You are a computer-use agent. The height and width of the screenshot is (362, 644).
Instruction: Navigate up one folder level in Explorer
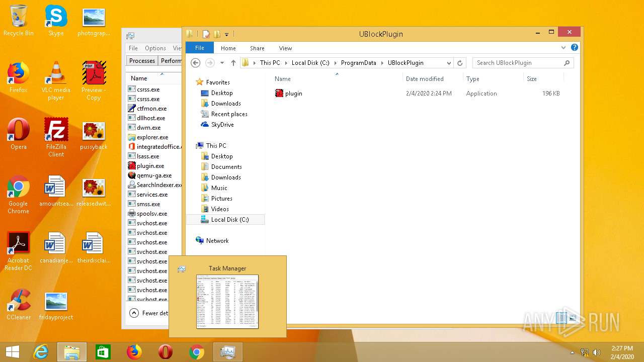click(x=233, y=63)
